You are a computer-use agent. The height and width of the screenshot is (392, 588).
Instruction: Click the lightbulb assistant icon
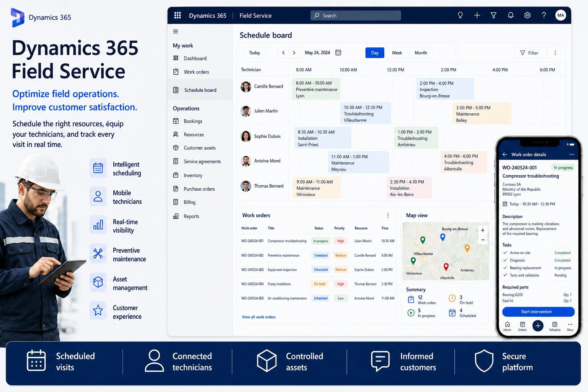(x=460, y=15)
